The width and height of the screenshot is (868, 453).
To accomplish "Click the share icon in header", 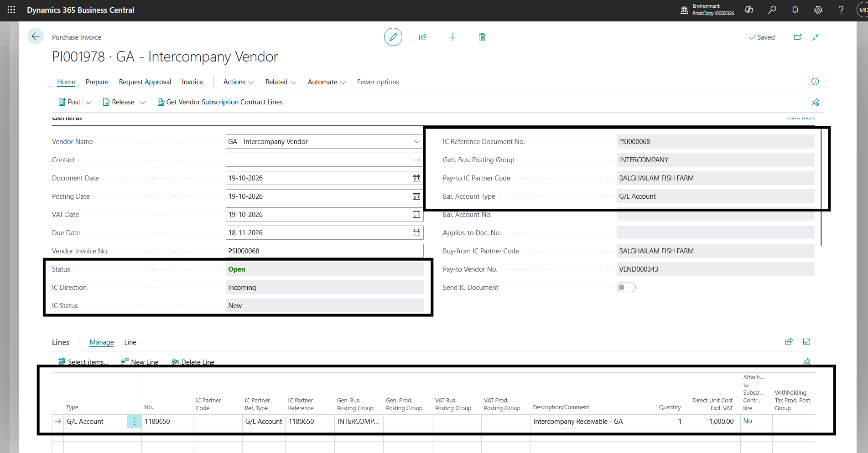I will 423,37.
